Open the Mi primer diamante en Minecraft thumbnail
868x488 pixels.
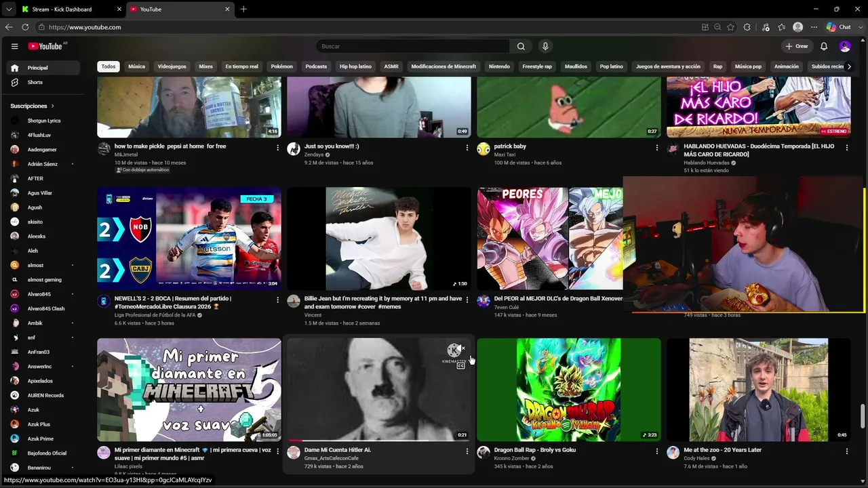(189, 390)
